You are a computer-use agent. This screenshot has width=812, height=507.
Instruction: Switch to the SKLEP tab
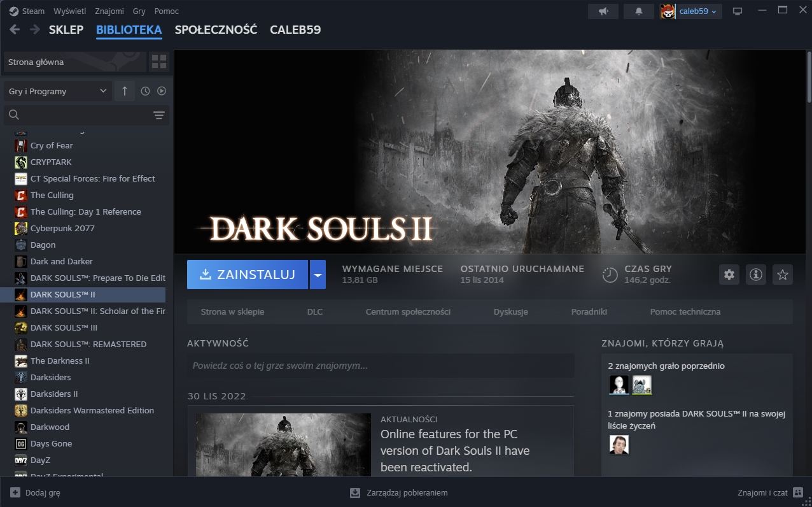point(66,29)
